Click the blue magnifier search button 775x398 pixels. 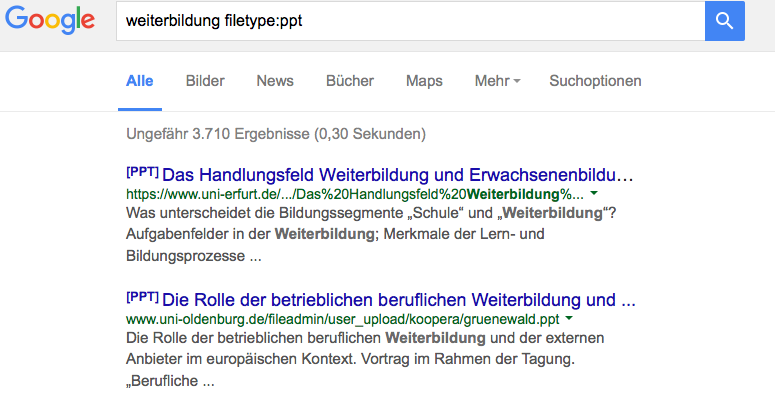pos(725,21)
